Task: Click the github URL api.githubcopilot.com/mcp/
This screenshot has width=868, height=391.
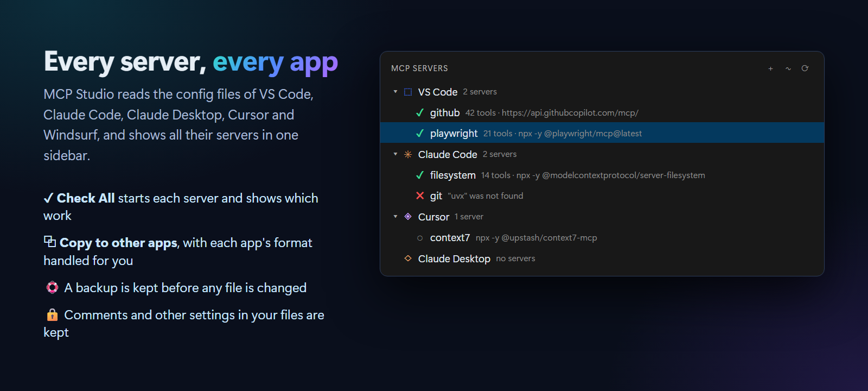Action: pos(570,113)
